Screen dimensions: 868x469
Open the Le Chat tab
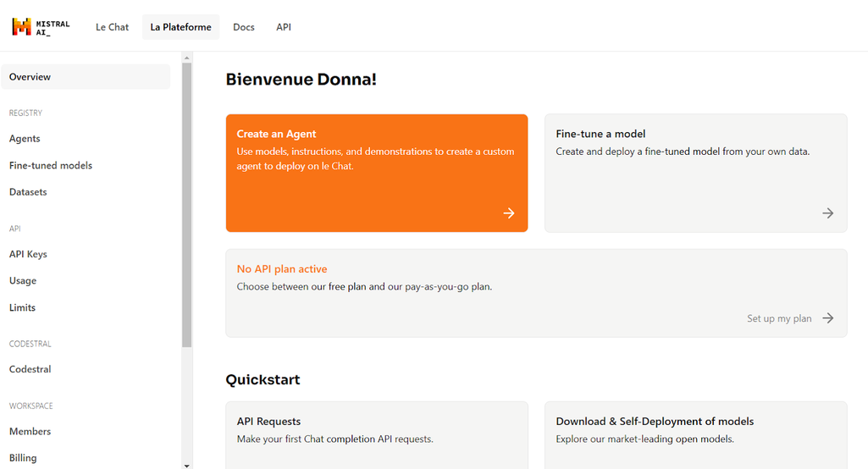click(x=112, y=27)
